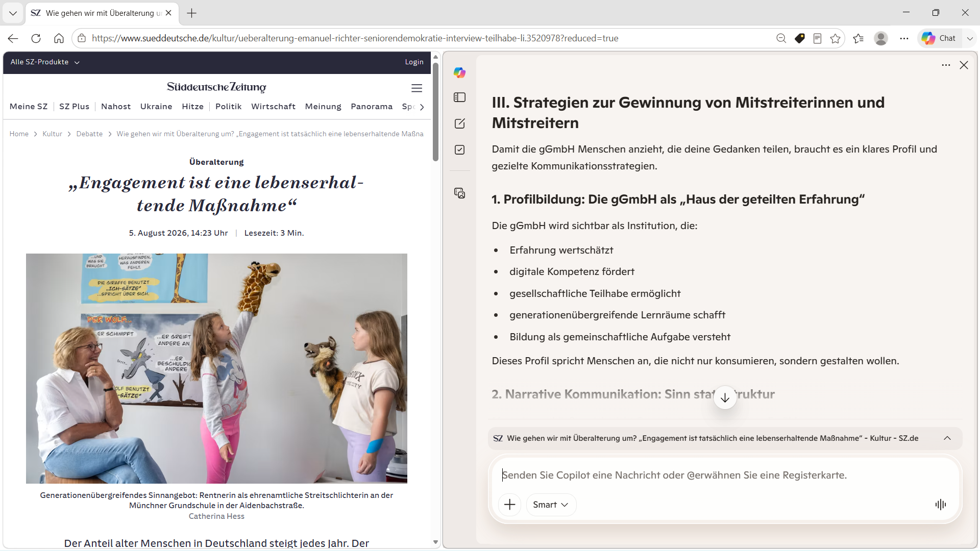Jump to latest message with down arrow

[725, 398]
